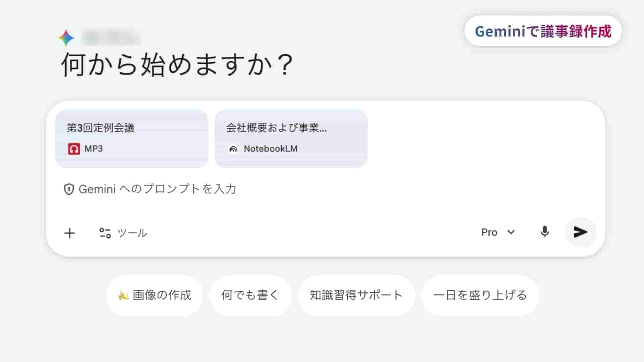Select the 知識習得サポート suggestion chip
644x362 pixels.
point(356,295)
